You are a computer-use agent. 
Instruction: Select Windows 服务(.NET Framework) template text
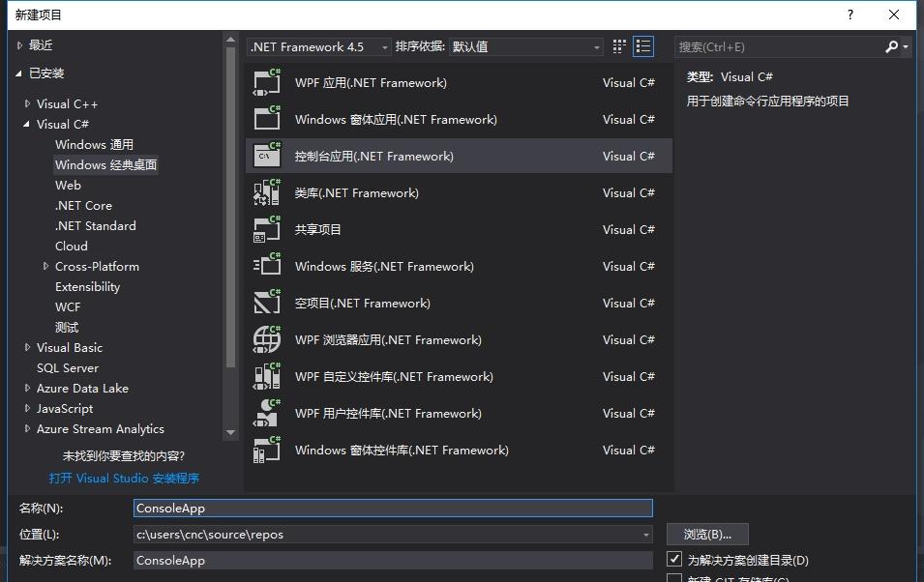[384, 266]
